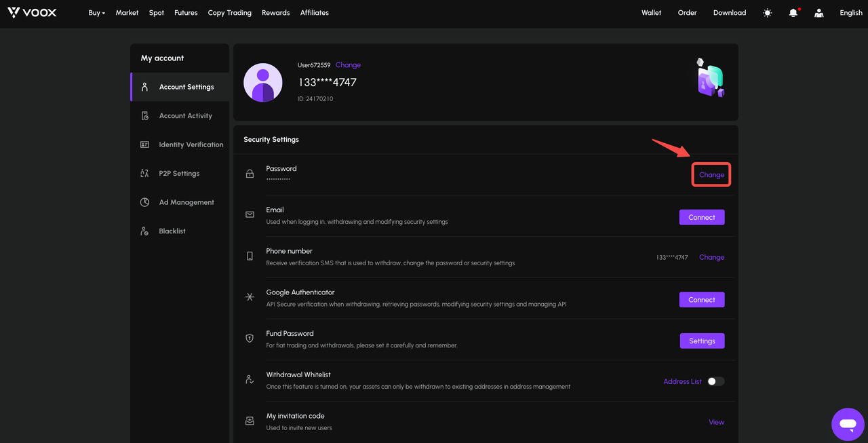Open Wallet from header
Image resolution: width=868 pixels, height=443 pixels.
tap(651, 13)
